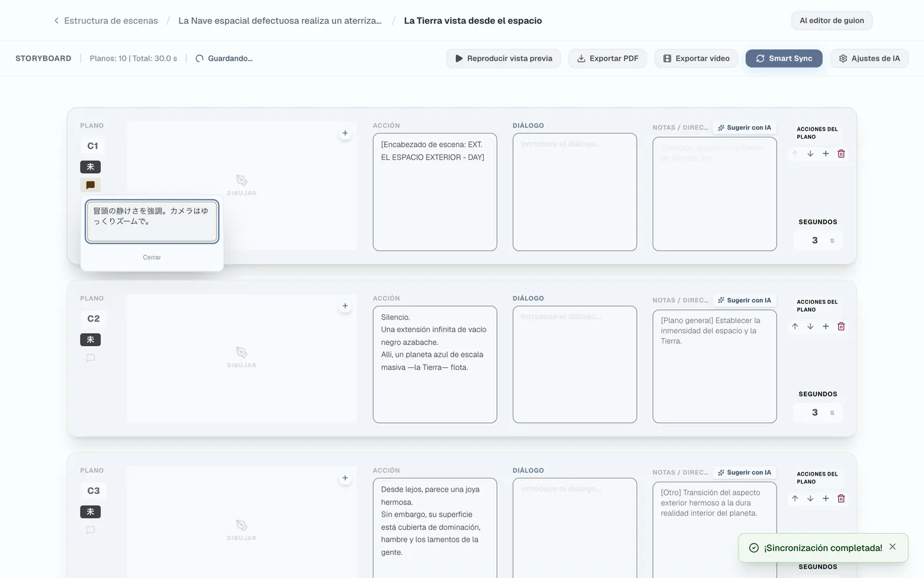Viewport: 924px width, 578px height.
Task: Delete plano C3 with trash icon
Action: click(x=841, y=498)
